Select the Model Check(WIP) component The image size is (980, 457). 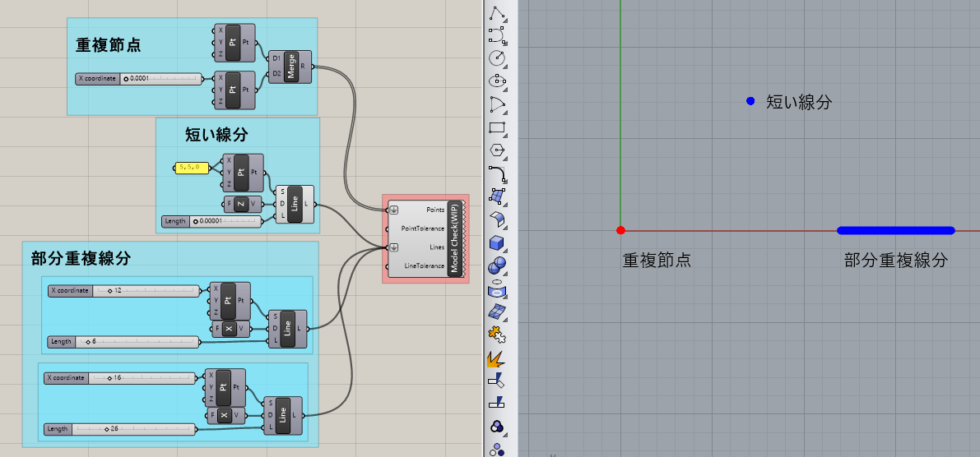pyautogui.click(x=455, y=238)
